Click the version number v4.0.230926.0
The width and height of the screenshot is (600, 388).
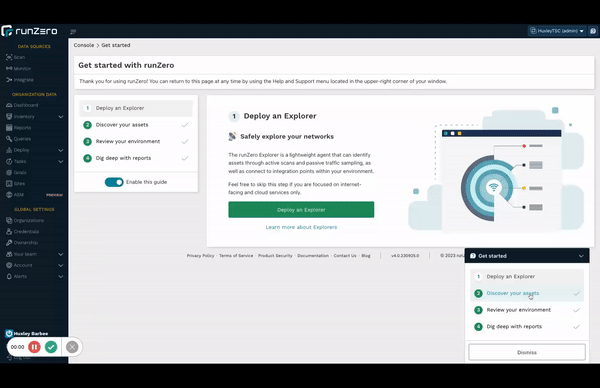click(405, 256)
